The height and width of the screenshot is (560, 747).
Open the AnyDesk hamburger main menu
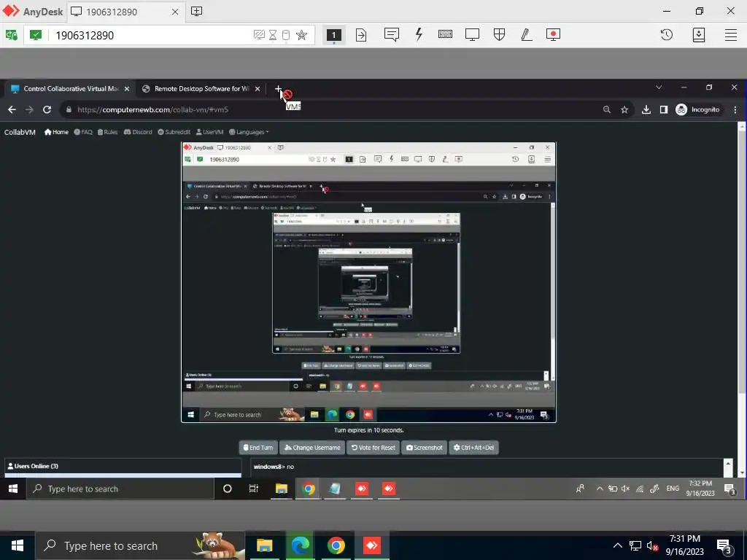pos(731,35)
